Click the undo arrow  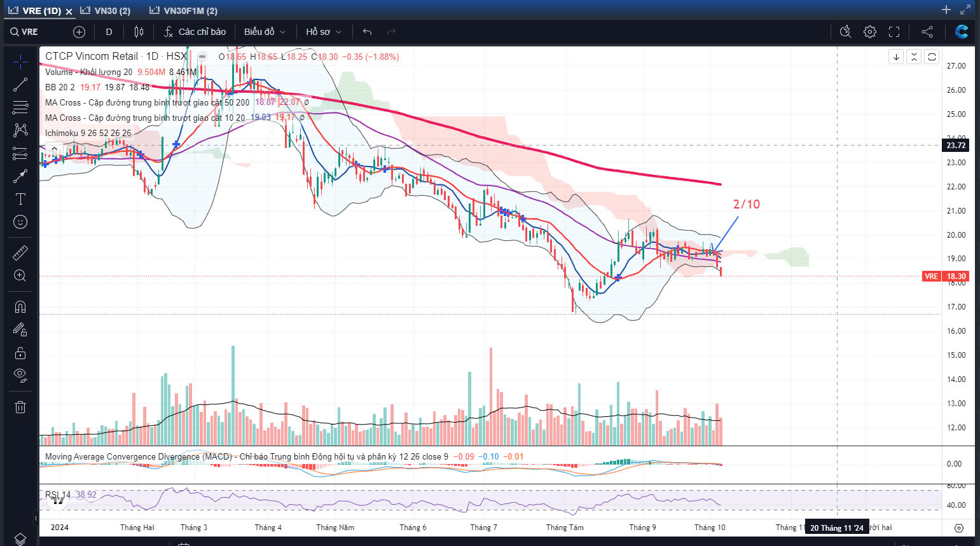(x=367, y=32)
